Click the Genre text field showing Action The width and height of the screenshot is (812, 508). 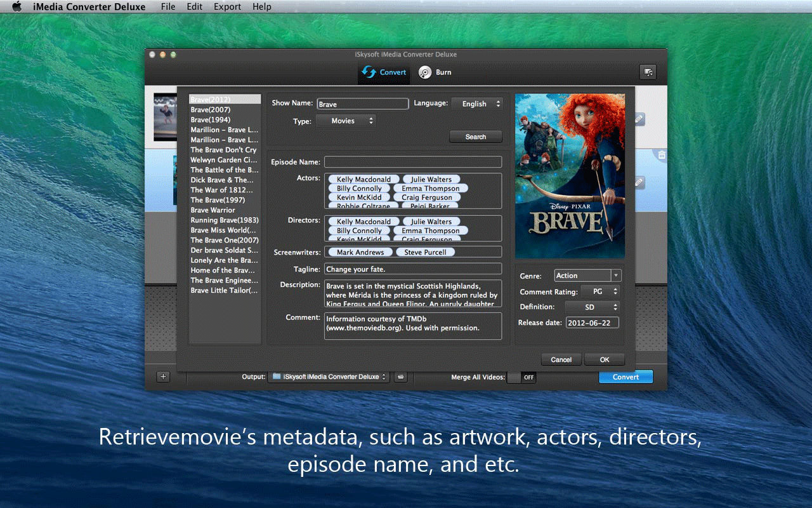click(582, 276)
